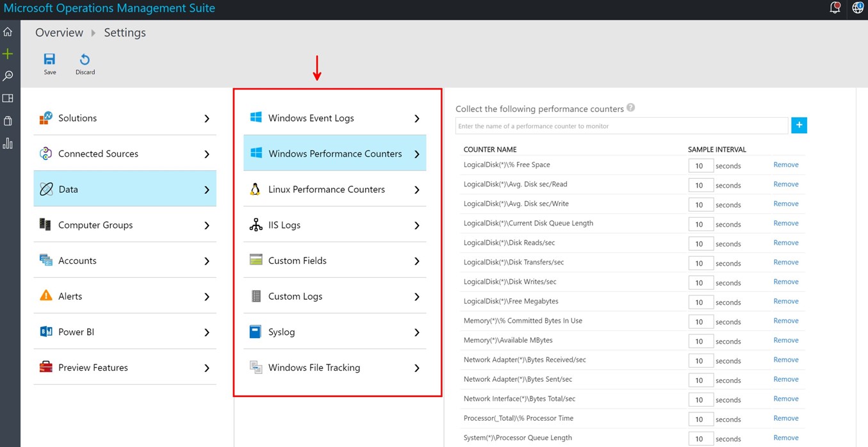This screenshot has width=868, height=447.
Task: Remove LogicalDisk % Free Space counter
Action: coord(786,165)
